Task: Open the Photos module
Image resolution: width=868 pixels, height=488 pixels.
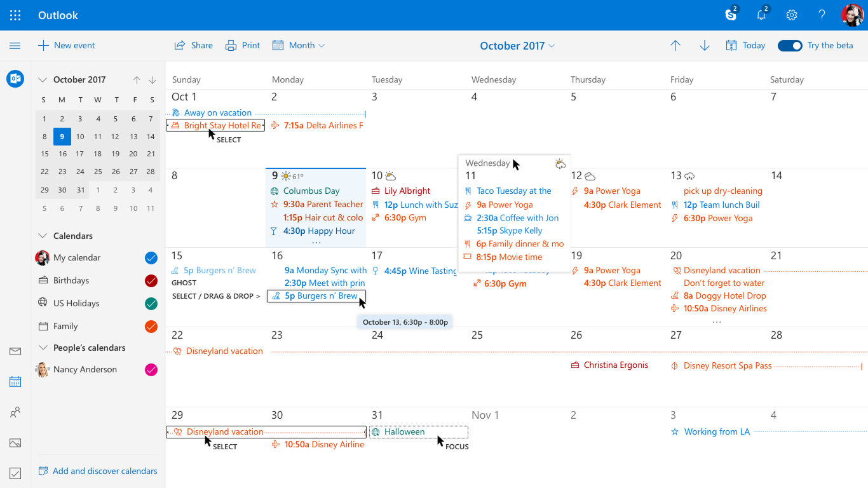Action: point(15,443)
